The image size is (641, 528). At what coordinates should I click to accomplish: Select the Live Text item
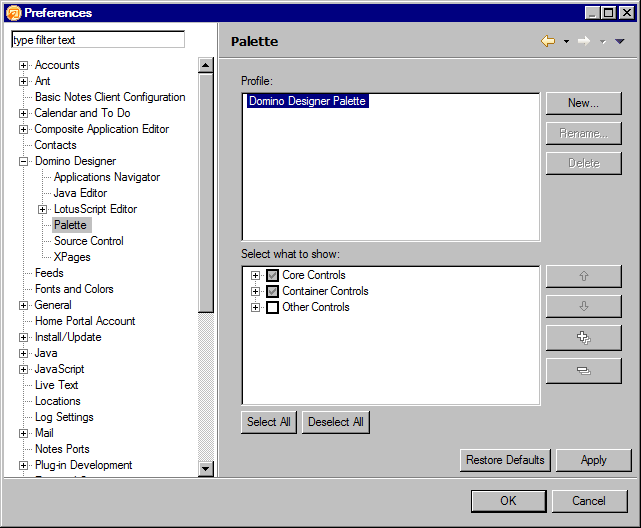56,385
